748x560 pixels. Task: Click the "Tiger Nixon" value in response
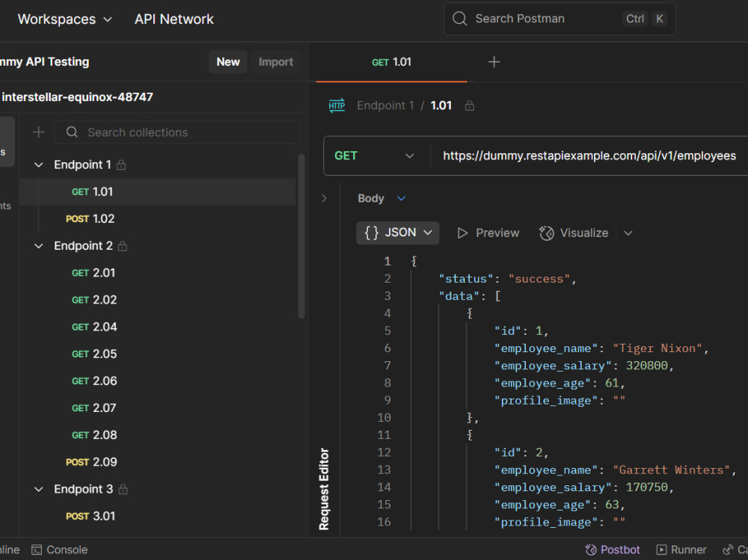pyautogui.click(x=657, y=348)
